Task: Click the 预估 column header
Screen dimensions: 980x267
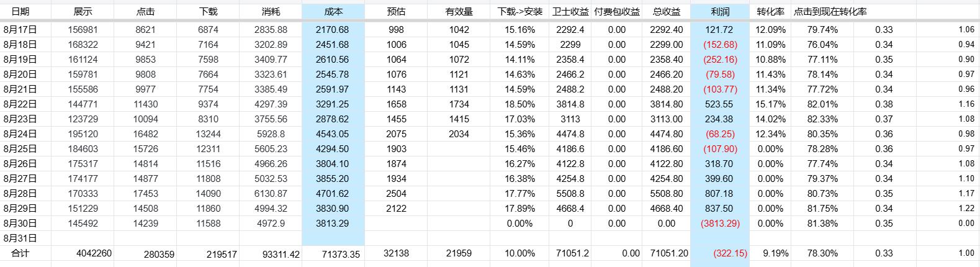Action: pyautogui.click(x=396, y=11)
